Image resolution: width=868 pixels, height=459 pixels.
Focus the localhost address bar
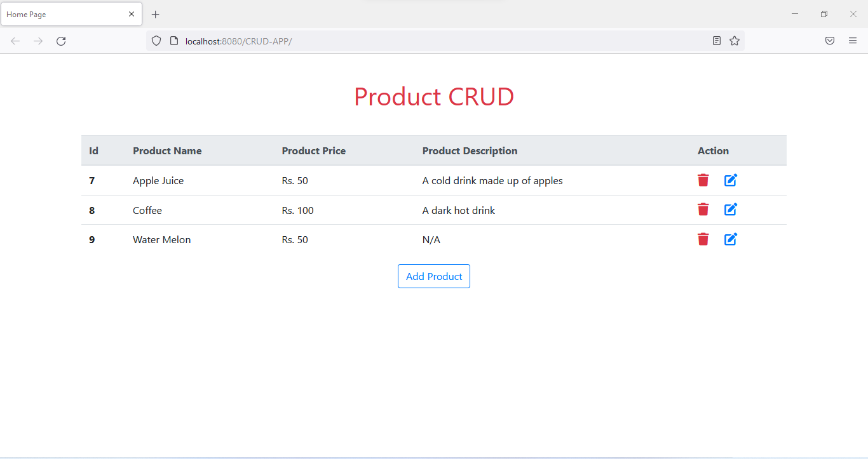445,41
